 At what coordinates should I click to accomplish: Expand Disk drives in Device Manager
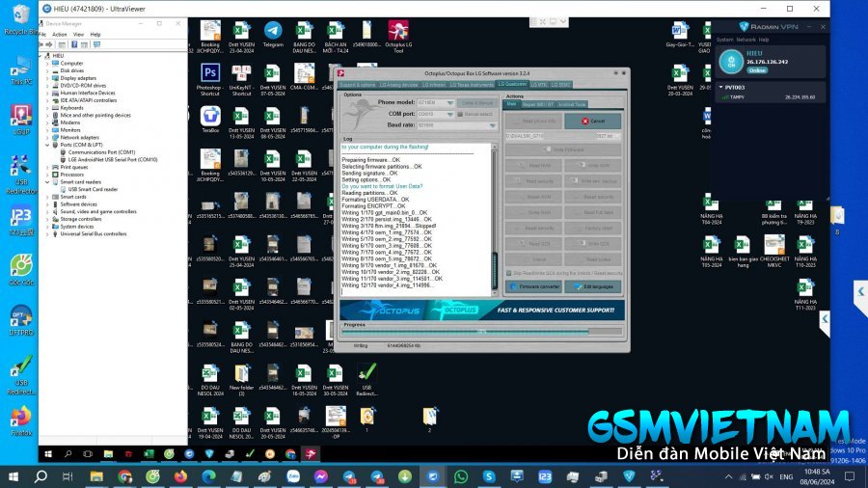[47, 70]
